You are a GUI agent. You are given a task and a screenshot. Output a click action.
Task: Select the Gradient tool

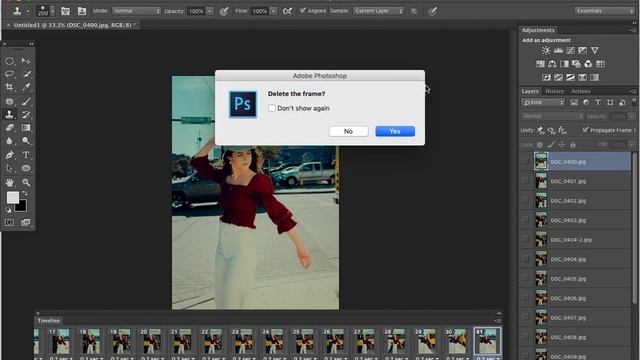(26, 128)
